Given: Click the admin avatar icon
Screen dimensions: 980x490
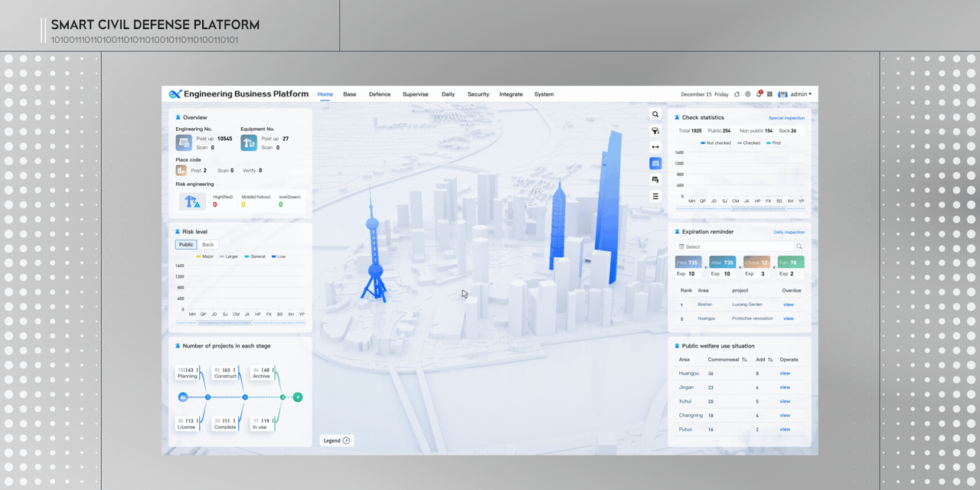Looking at the screenshot, I should pos(782,94).
